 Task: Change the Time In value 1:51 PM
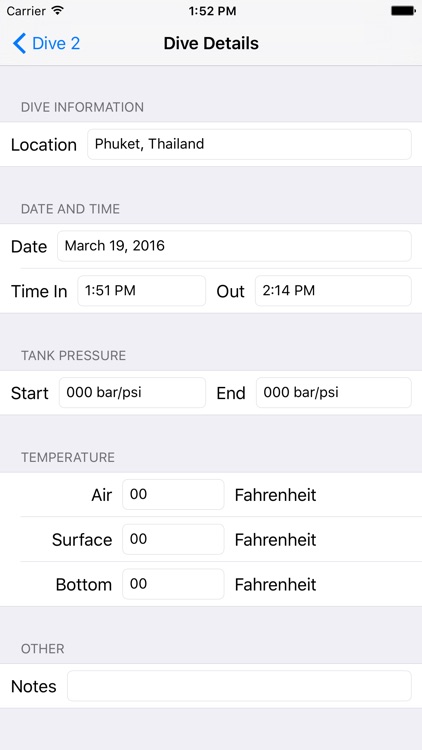click(x=142, y=291)
